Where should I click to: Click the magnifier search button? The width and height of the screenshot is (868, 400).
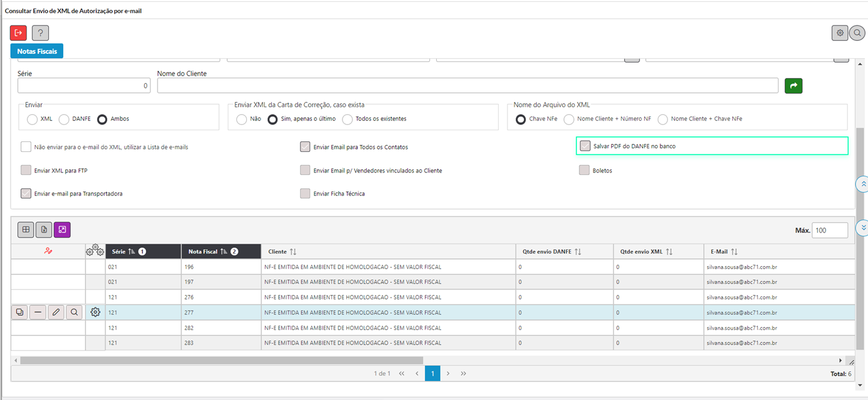pos(857,33)
